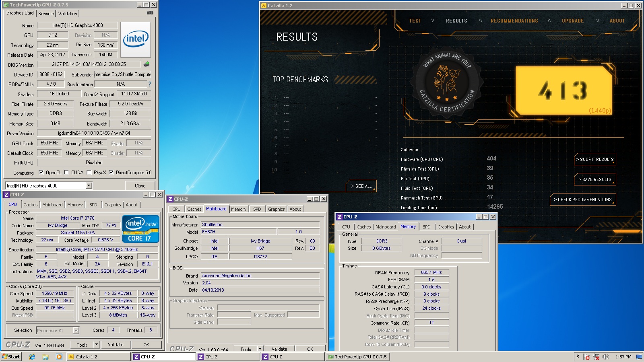The width and height of the screenshot is (644, 362).
Task: Switch to GPU-Z Validation tab
Action: click(x=68, y=14)
